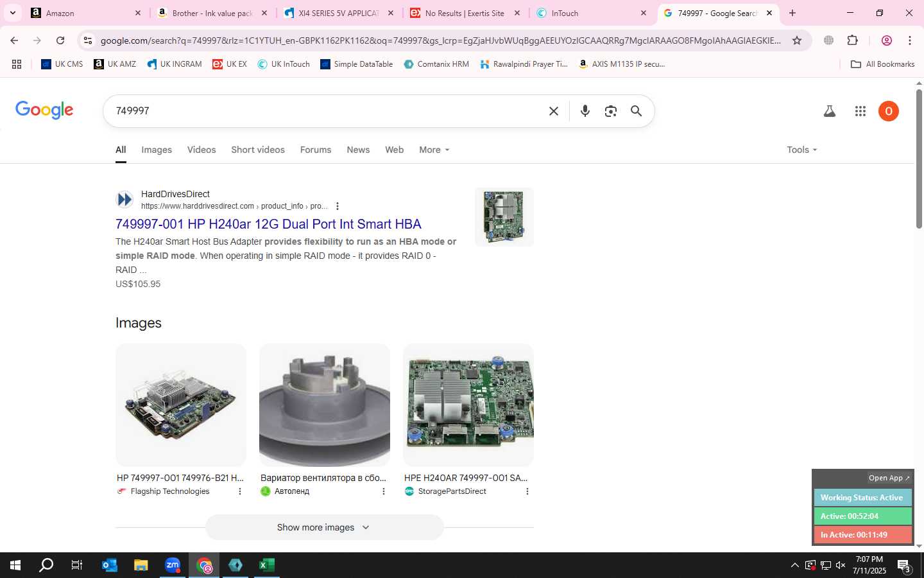The height and width of the screenshot is (578, 924).
Task: Open the Chrome extensions puzzle icon
Action: click(x=852, y=40)
